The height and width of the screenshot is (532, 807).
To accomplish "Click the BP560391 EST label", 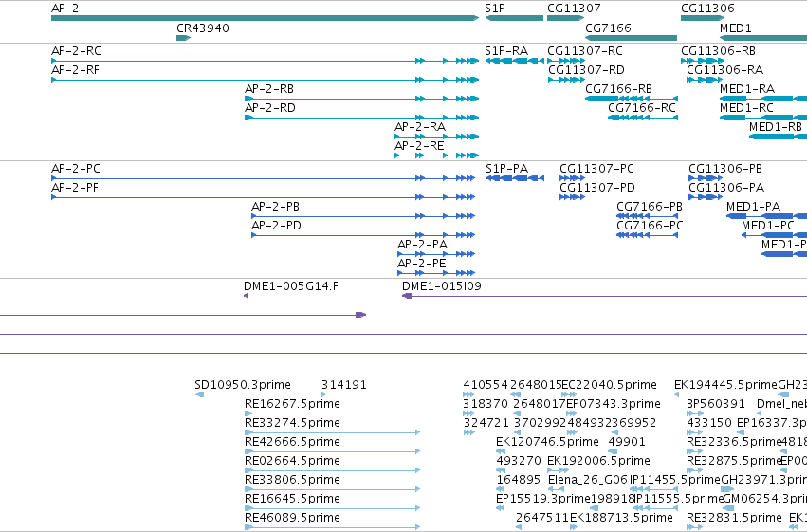I will coord(716,404).
